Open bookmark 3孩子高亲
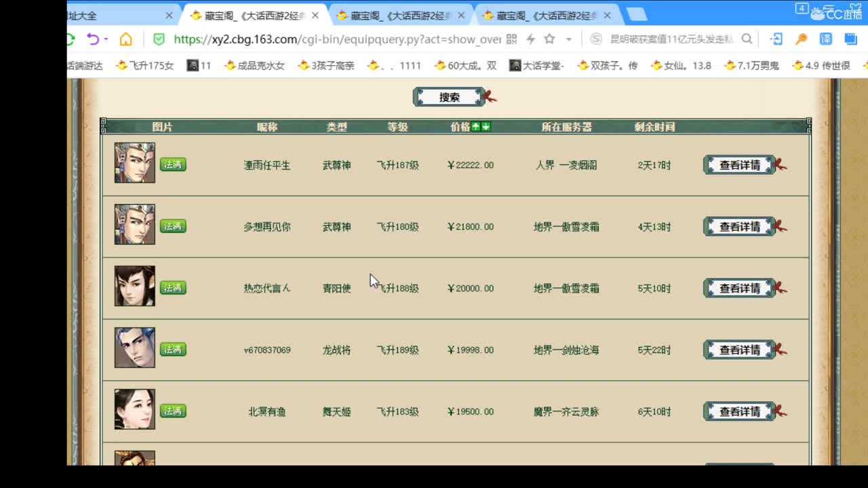Screen dimensions: 868x488 coord(326,66)
